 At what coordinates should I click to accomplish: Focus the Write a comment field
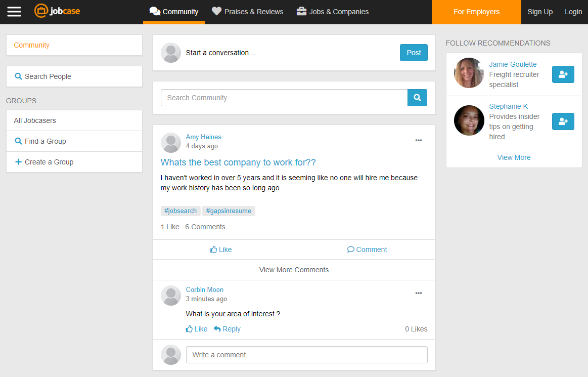pyautogui.click(x=306, y=355)
